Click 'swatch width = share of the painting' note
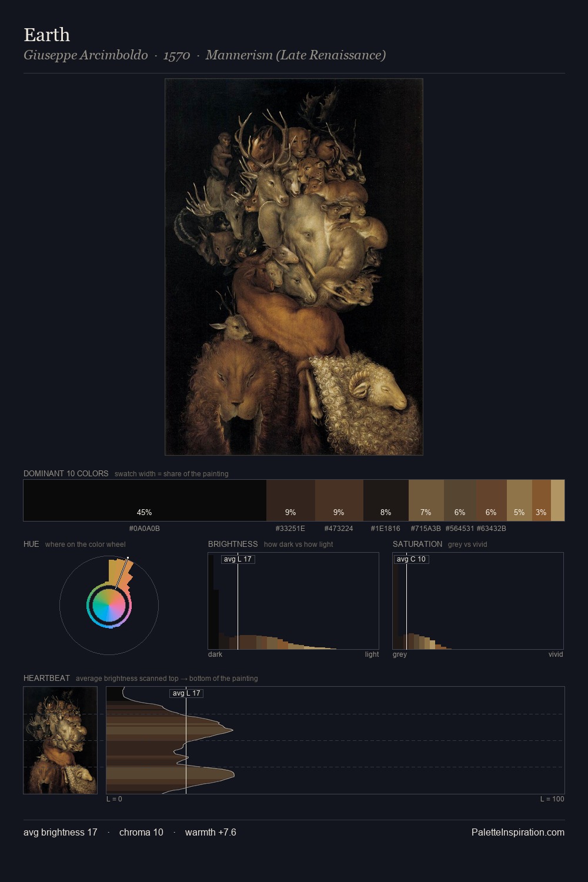Viewport: 588px width, 882px height. pos(172,474)
